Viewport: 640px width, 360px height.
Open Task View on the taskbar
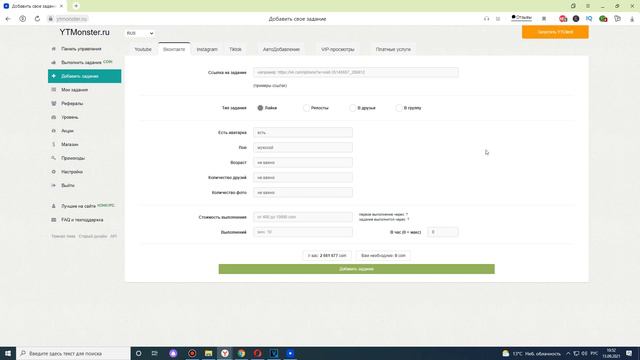pos(155,353)
